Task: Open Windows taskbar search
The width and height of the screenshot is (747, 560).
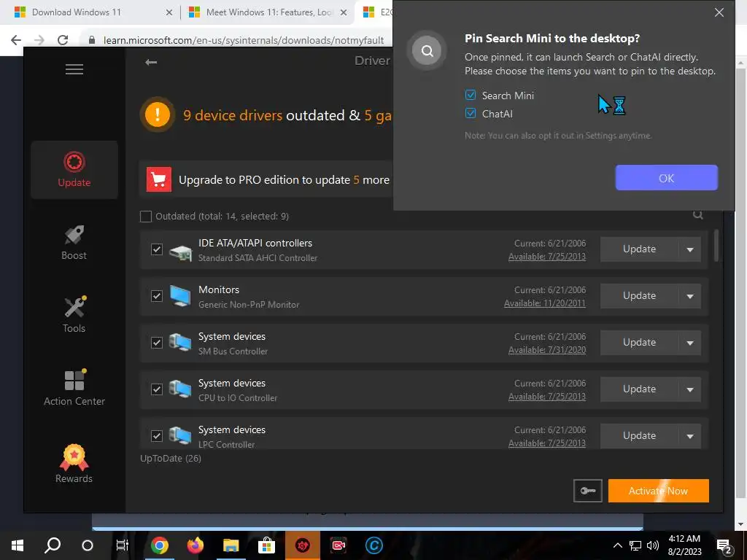Action: pos(53,545)
